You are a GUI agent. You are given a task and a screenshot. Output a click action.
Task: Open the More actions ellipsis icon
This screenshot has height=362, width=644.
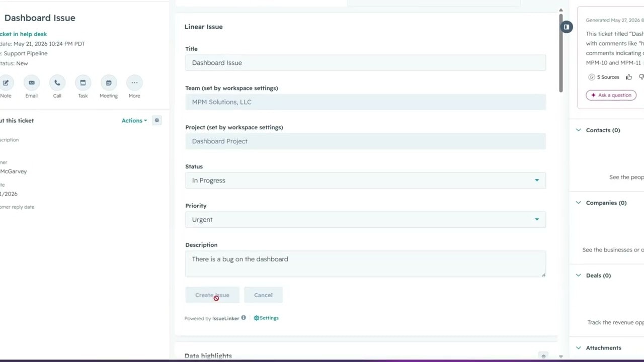click(x=134, y=83)
